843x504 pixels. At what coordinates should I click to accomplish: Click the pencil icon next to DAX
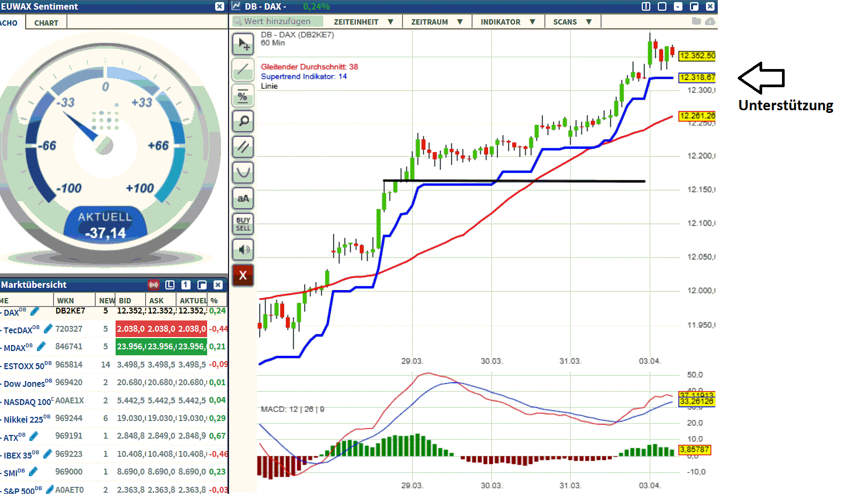(x=35, y=311)
